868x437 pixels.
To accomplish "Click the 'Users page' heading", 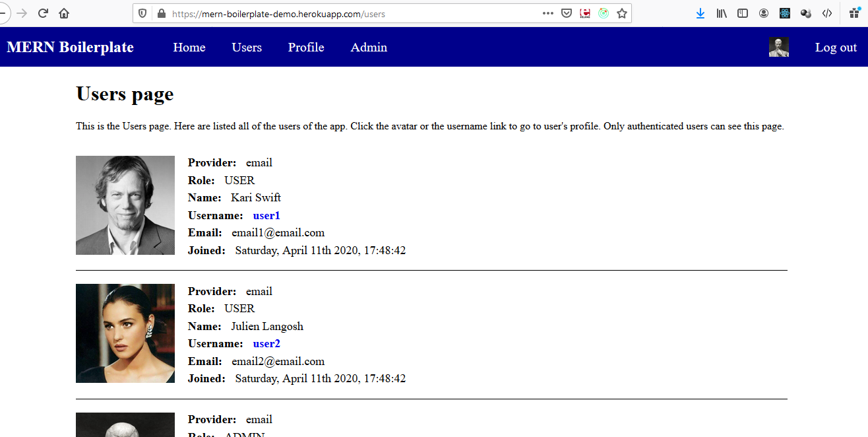I will click(125, 94).
